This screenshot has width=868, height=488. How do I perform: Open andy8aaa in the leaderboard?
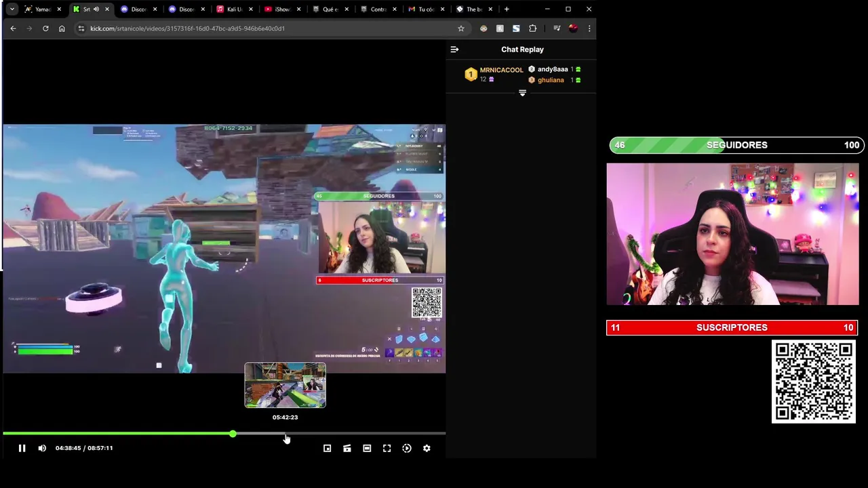[x=553, y=69]
